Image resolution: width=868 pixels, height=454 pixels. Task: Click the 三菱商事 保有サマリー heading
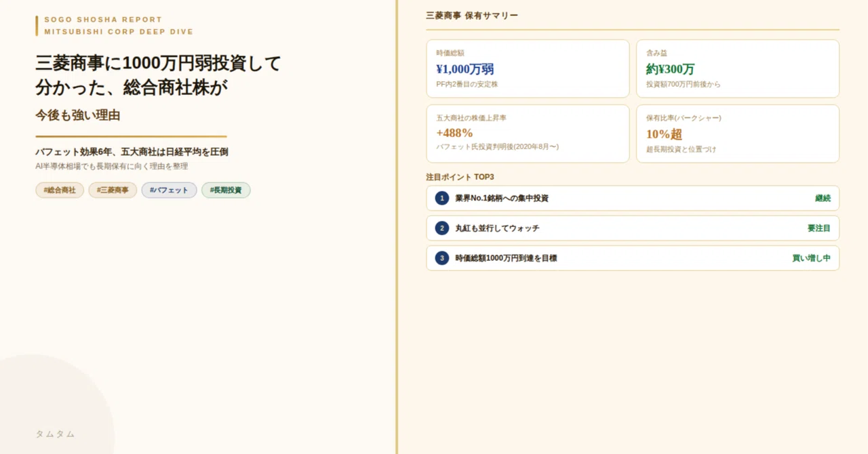coord(472,16)
